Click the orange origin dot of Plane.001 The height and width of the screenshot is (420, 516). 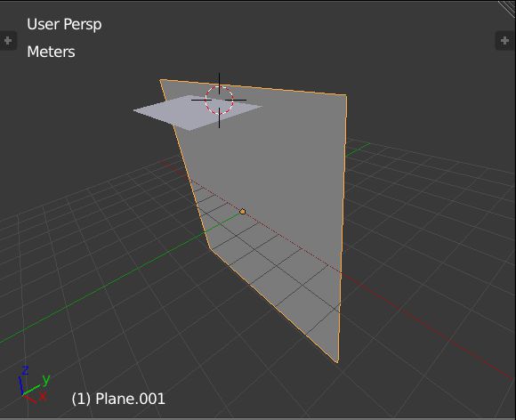[243, 211]
